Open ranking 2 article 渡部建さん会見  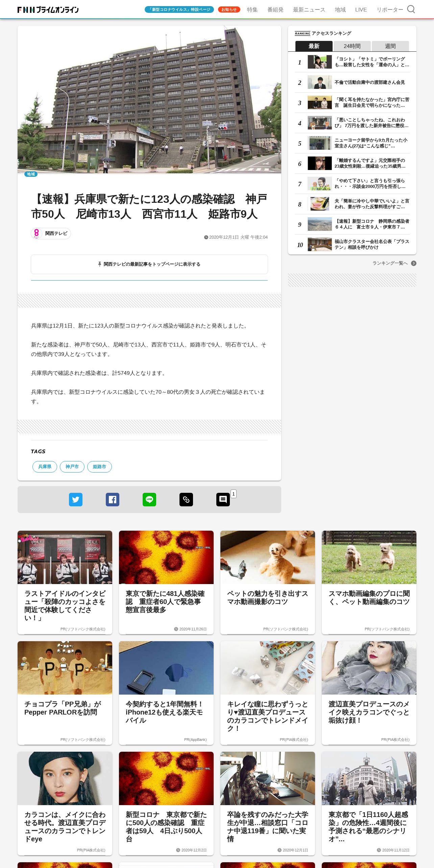click(352, 82)
